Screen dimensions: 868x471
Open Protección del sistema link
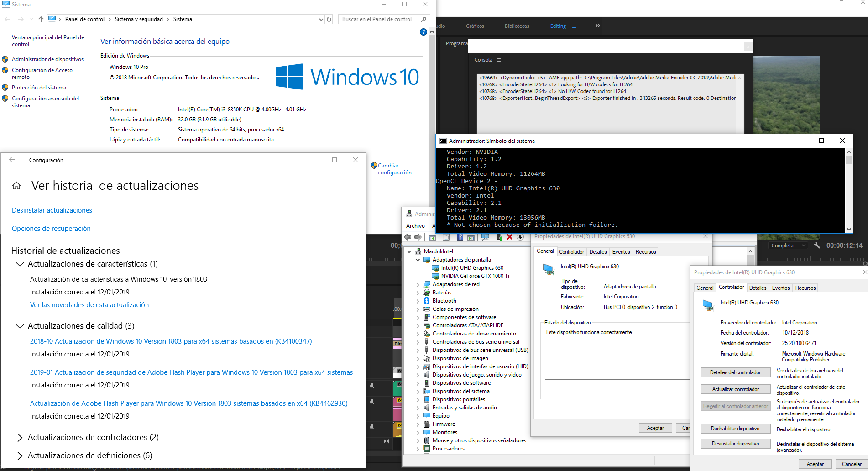coord(39,88)
